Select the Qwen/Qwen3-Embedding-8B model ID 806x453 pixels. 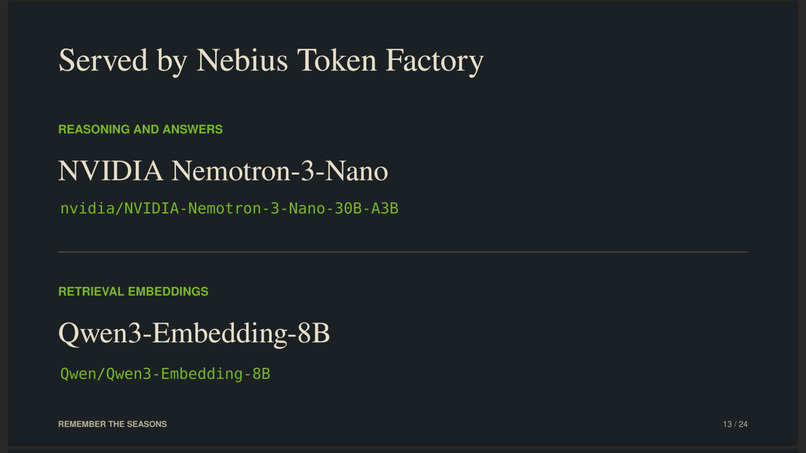click(165, 374)
